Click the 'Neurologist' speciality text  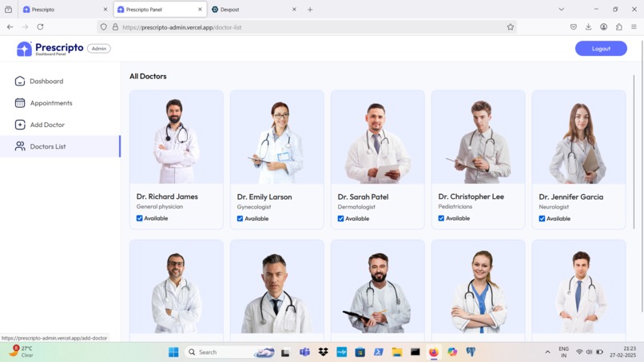pyautogui.click(x=554, y=207)
